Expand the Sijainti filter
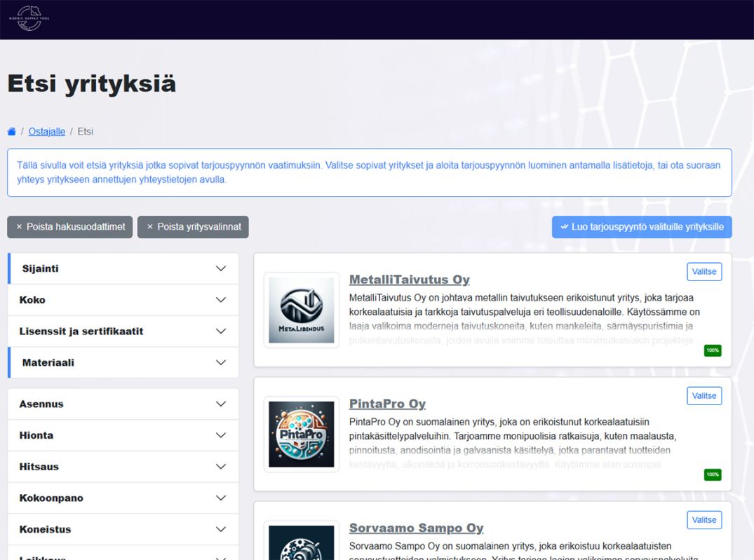The width and height of the screenshot is (754, 560). 123,268
